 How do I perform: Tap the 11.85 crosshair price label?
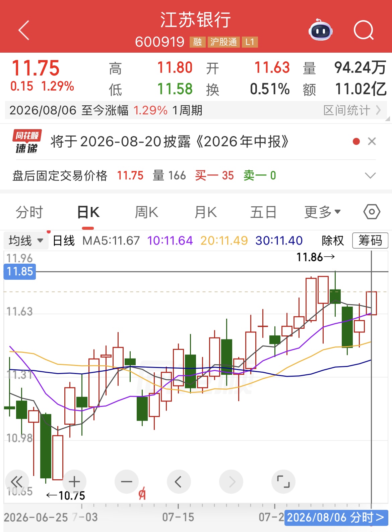click(x=20, y=271)
